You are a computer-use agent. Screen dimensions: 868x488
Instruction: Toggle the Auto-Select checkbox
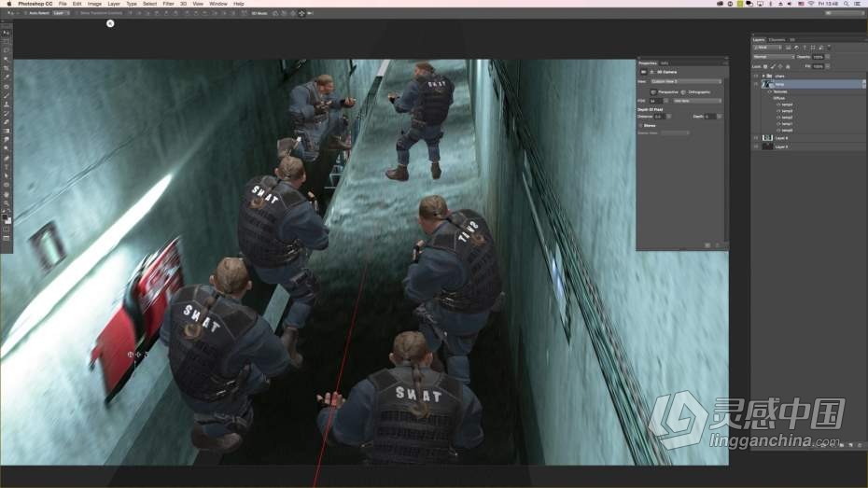(x=25, y=13)
